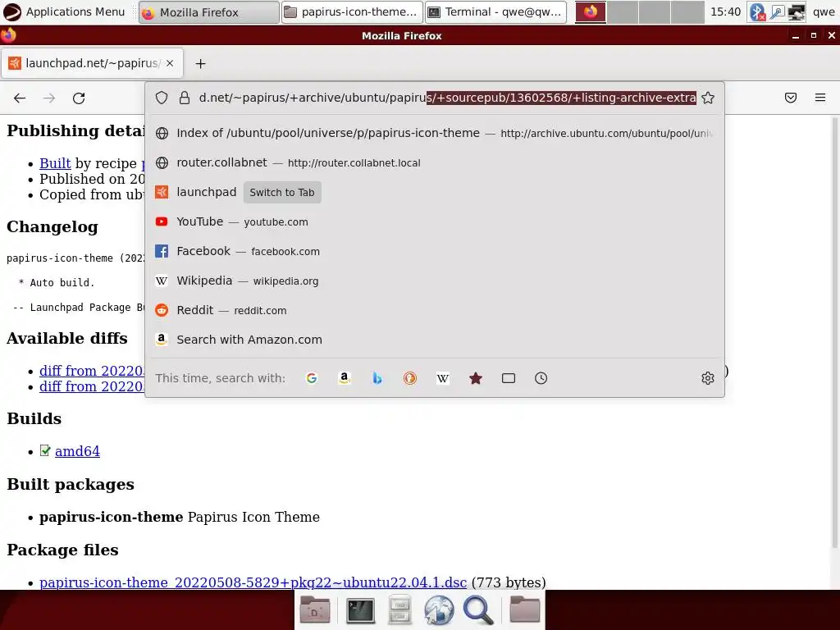Image resolution: width=840 pixels, height=630 pixels.
Task: Click the URL address field
Action: pos(447,98)
